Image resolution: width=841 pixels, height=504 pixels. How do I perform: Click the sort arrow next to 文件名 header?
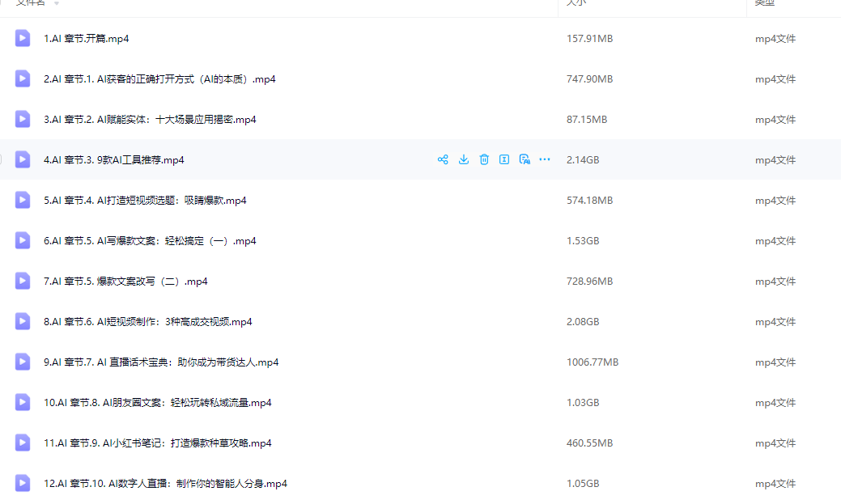tap(57, 4)
